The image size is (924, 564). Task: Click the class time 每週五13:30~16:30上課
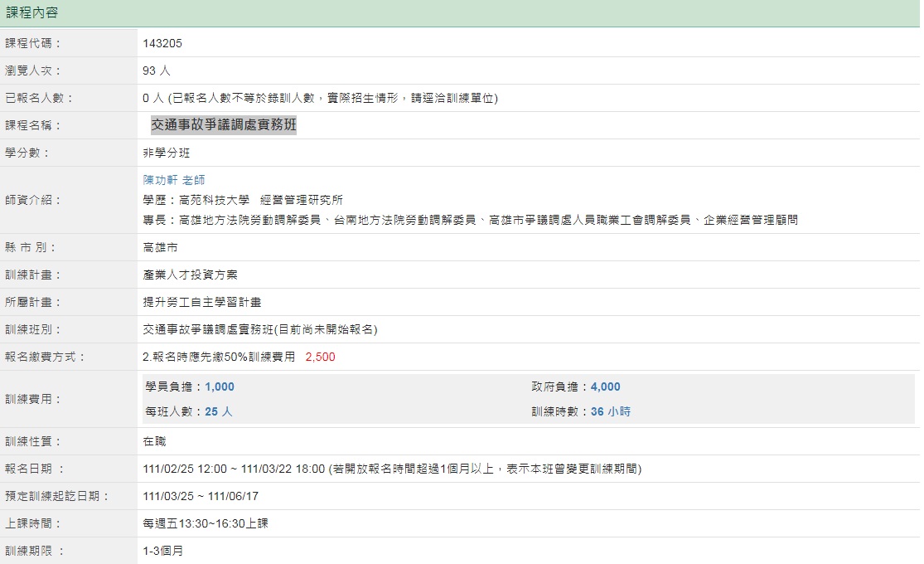(x=206, y=523)
